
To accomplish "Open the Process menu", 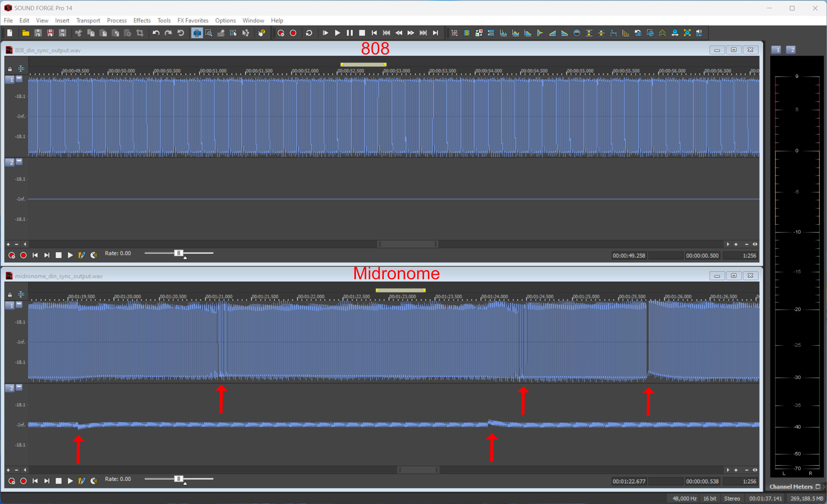I will [x=116, y=20].
